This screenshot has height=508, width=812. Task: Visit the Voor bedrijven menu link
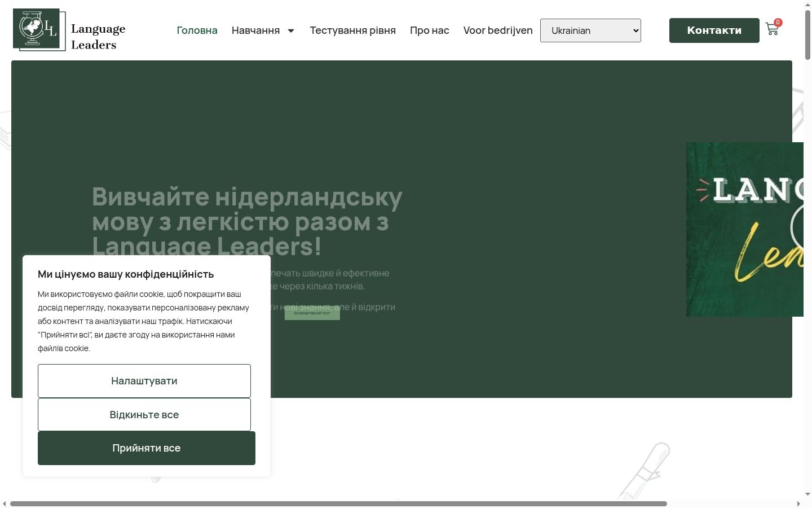pos(498,30)
